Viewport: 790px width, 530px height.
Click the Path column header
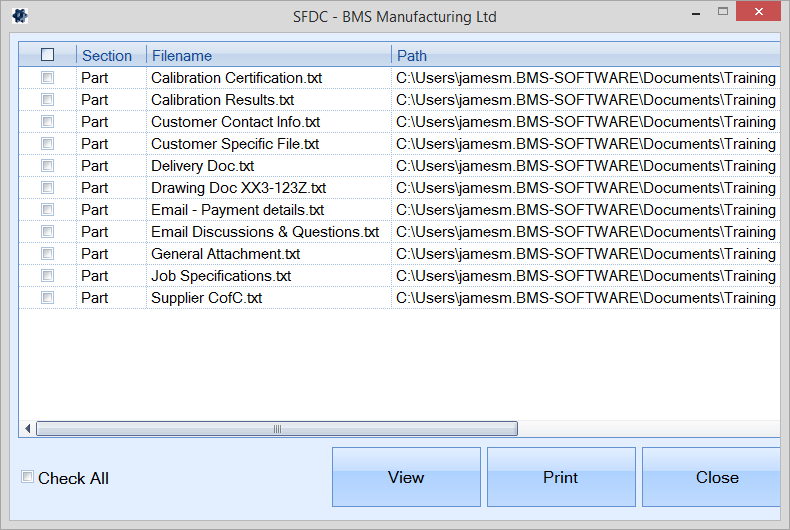click(x=412, y=56)
